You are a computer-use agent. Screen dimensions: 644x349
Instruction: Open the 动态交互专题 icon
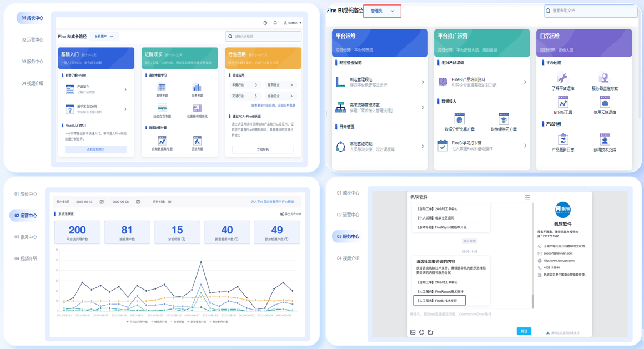pos(162,108)
